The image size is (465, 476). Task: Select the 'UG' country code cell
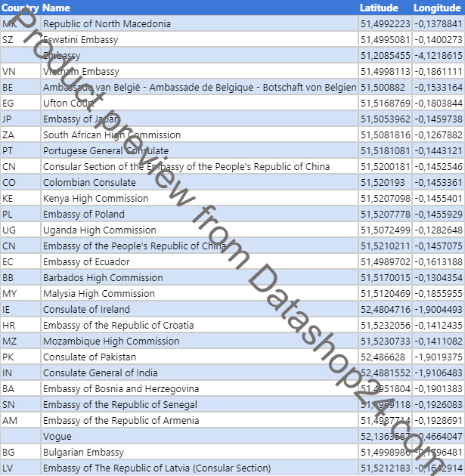20,230
